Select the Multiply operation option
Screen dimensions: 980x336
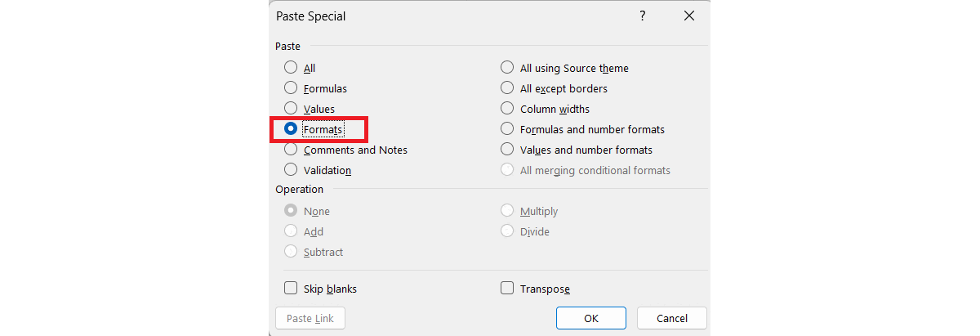tap(507, 211)
